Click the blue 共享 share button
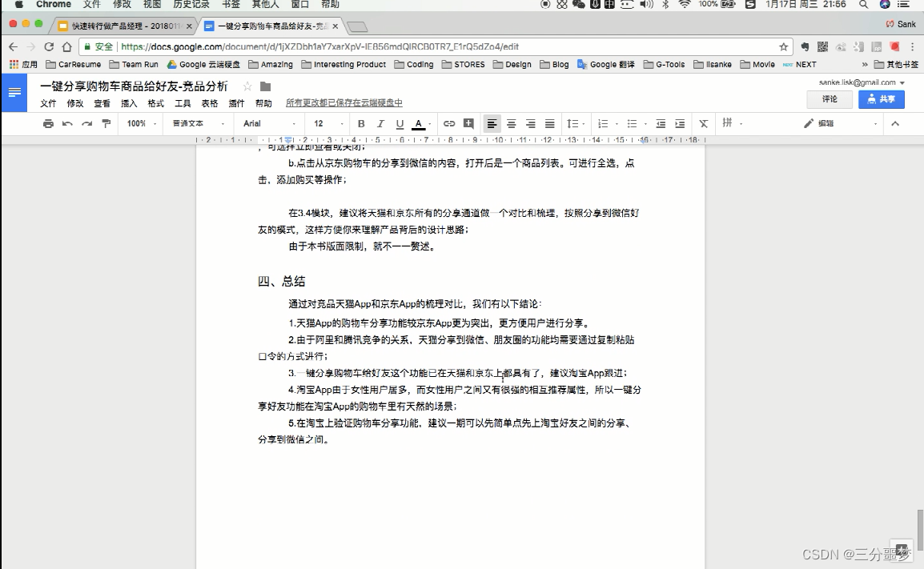This screenshot has width=924, height=569. pos(882,99)
